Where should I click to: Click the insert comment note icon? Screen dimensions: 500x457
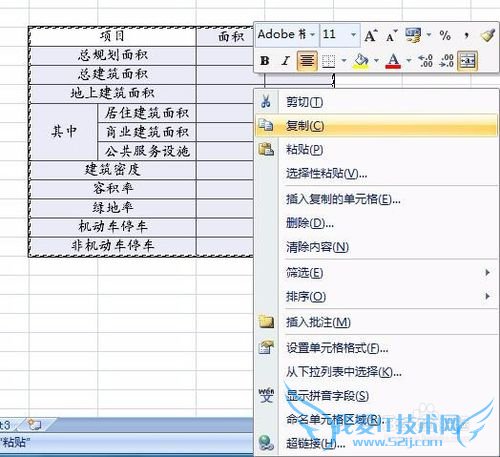266,322
